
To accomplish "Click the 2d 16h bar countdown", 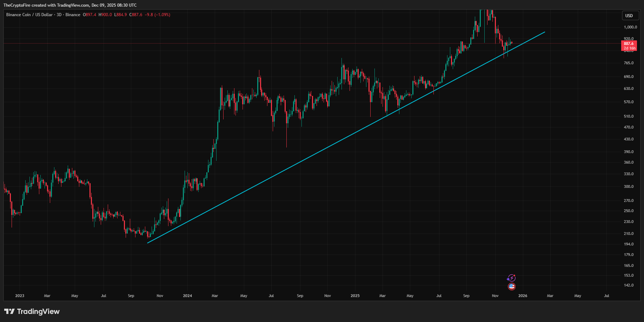I will point(629,48).
